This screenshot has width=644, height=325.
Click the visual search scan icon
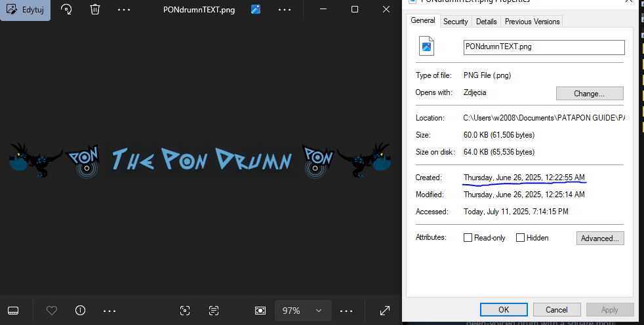point(185,311)
